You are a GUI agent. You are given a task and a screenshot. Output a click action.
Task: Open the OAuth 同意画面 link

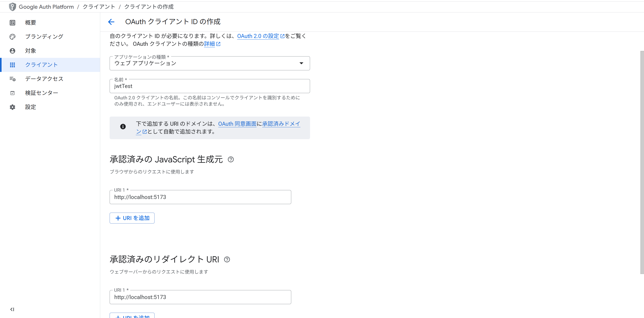point(237,124)
